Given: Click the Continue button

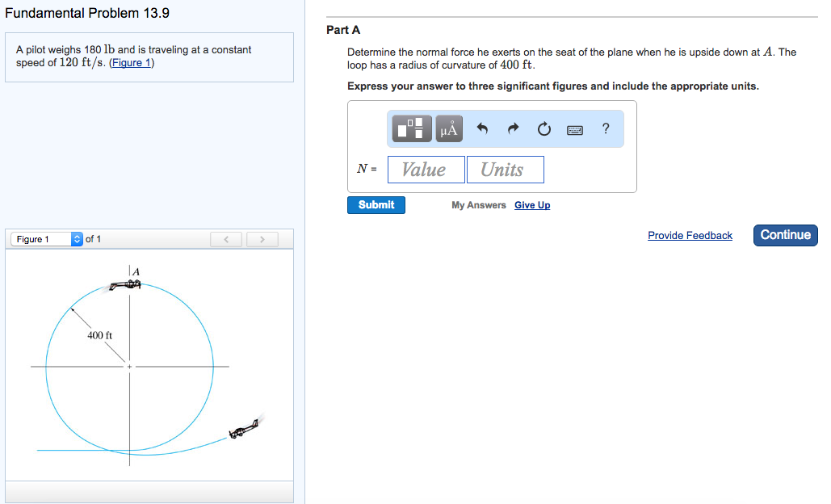Looking at the screenshot, I should point(784,235).
